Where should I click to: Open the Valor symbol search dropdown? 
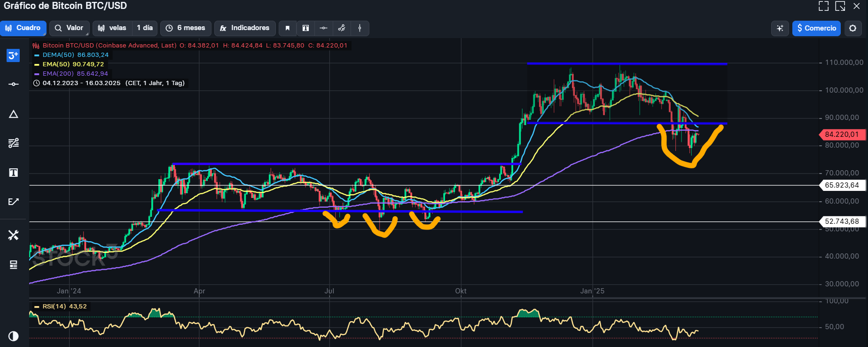tap(69, 28)
